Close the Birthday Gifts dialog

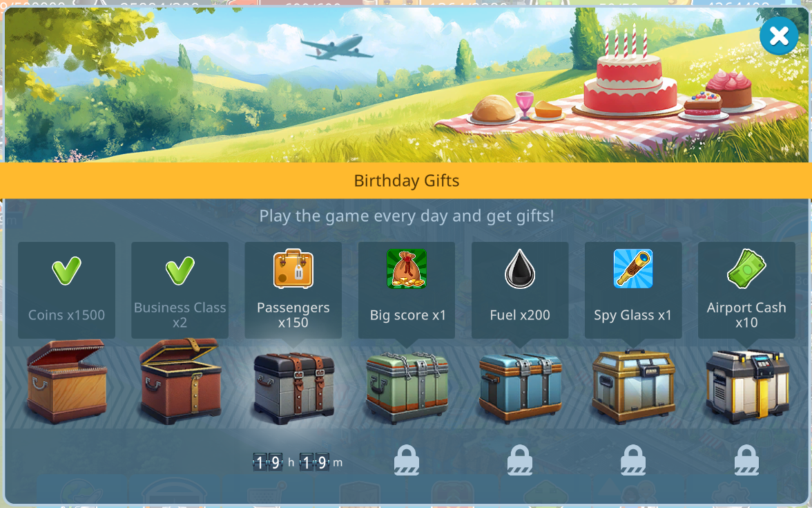point(779,36)
